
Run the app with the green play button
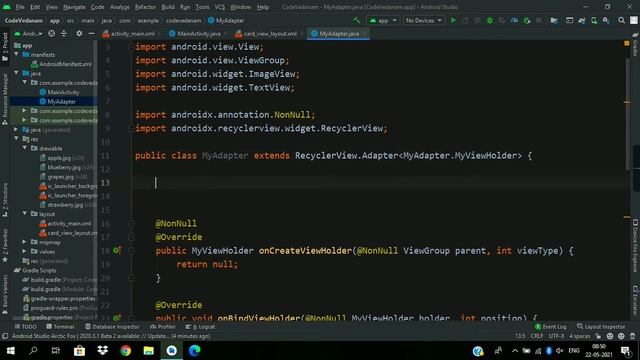coord(453,20)
